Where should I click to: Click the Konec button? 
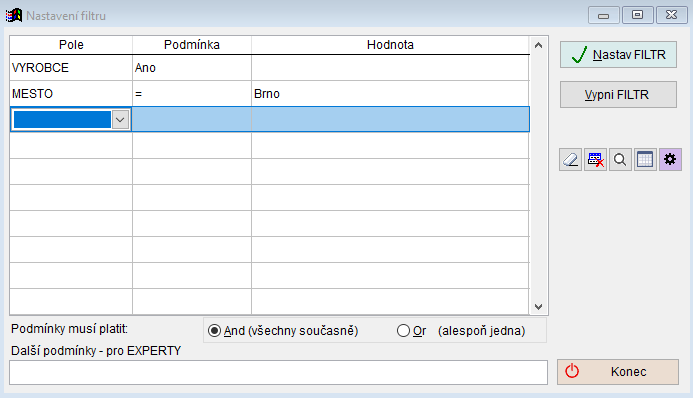(x=618, y=372)
